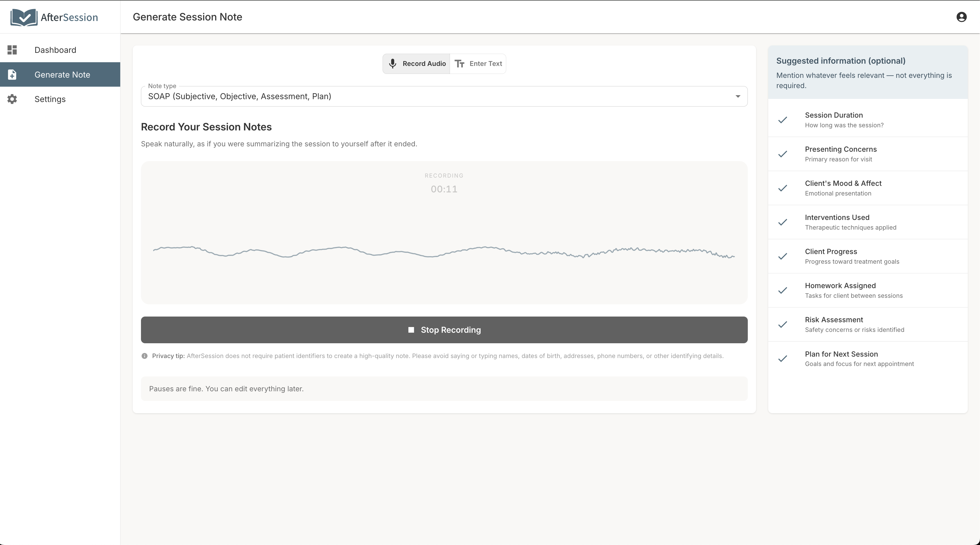Open the Note type dropdown
Image resolution: width=980 pixels, height=545 pixels.
point(444,96)
